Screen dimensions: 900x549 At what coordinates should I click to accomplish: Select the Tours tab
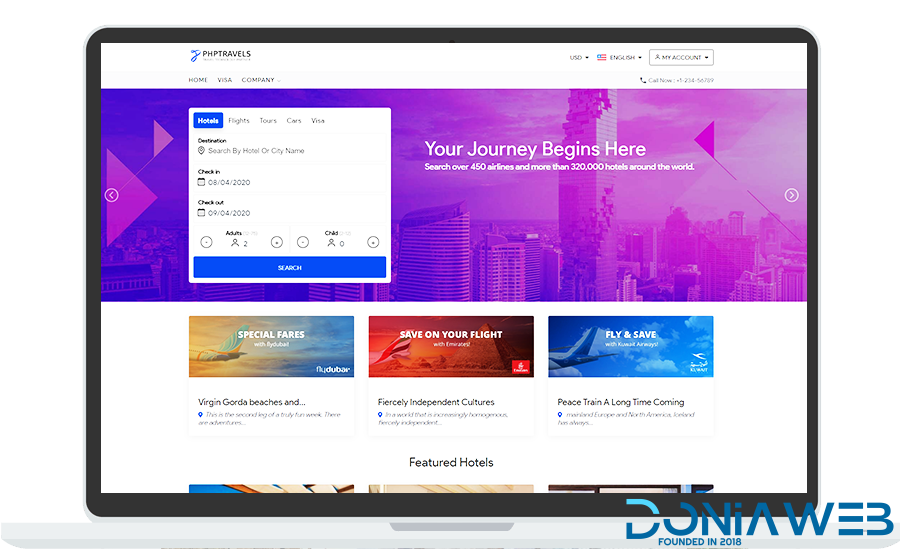[268, 121]
